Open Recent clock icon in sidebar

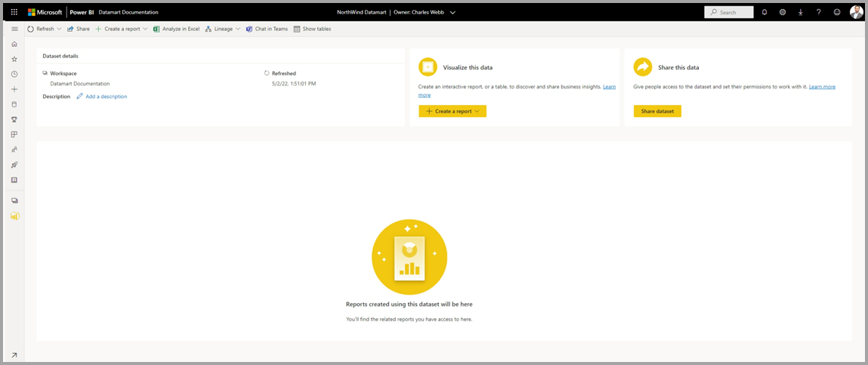pos(14,73)
